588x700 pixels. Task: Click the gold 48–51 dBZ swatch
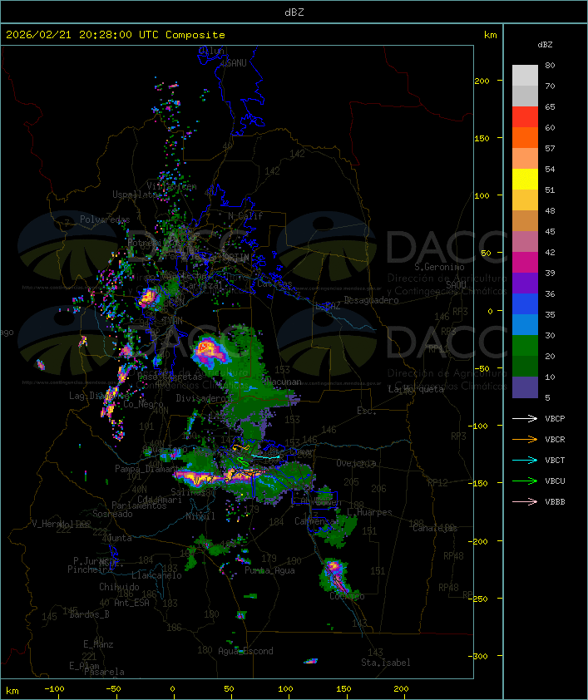click(x=525, y=200)
